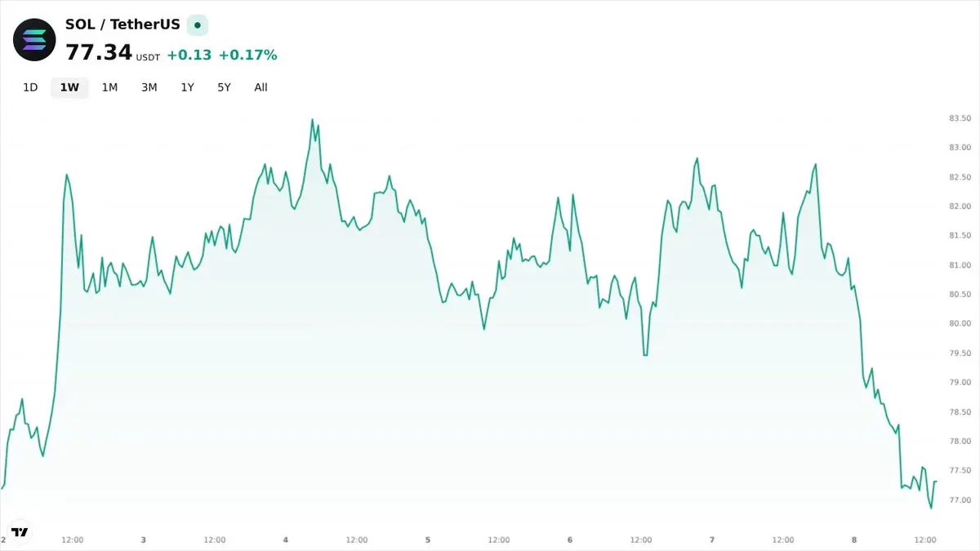Click the 77.34 current price

tap(99, 53)
